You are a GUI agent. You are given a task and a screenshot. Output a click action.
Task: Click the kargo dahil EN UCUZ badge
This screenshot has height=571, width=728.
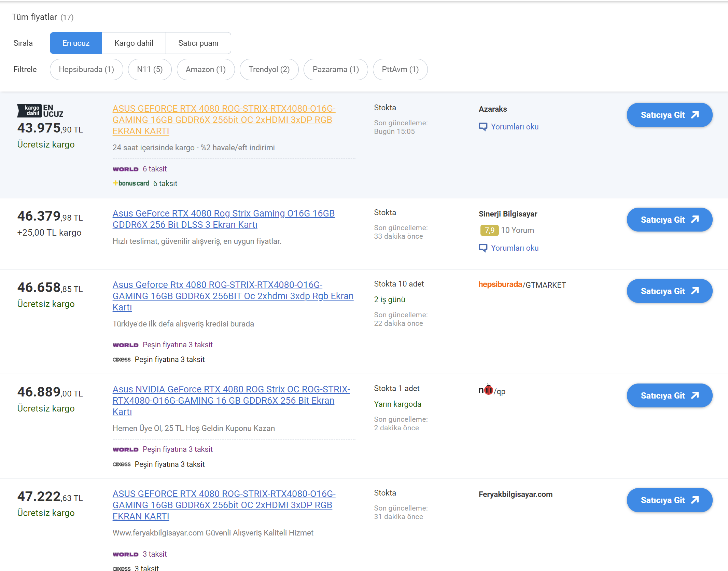point(40,111)
